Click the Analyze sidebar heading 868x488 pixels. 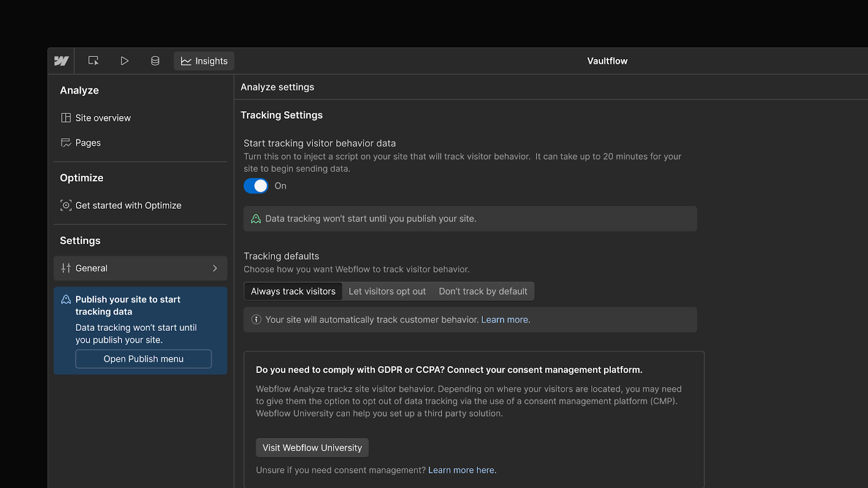pos(79,91)
